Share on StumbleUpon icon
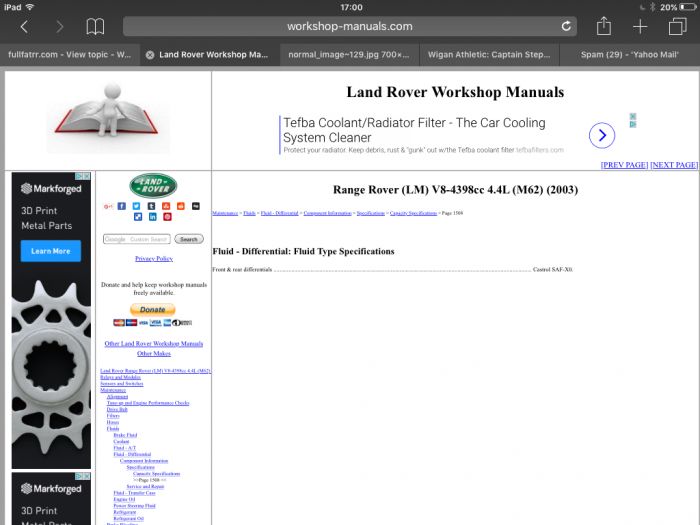Image resolution: width=700 pixels, height=525 pixels. point(166,206)
